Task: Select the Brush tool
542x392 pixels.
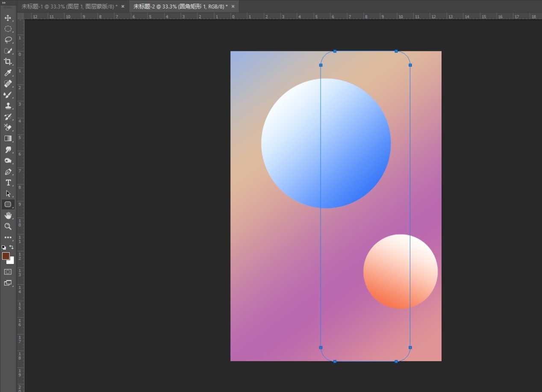Action: pos(8,94)
